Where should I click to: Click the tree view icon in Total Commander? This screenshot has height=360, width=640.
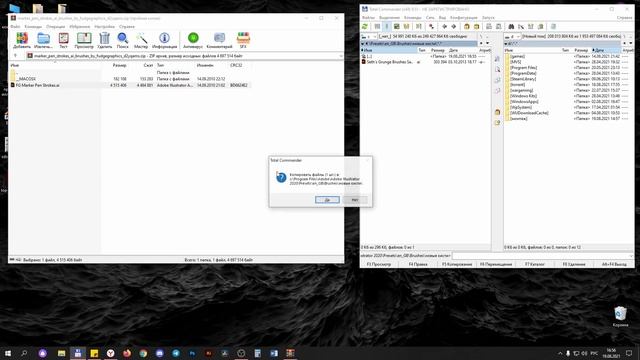[407, 27]
